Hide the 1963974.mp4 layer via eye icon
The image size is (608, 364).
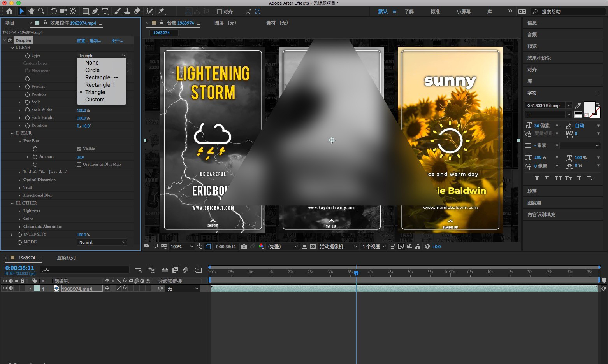pyautogui.click(x=5, y=289)
